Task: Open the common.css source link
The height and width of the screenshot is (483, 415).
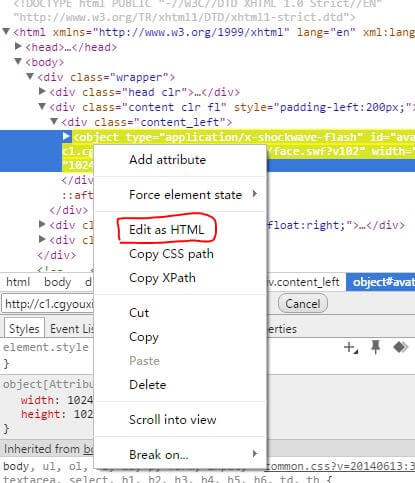Action: click(340, 466)
